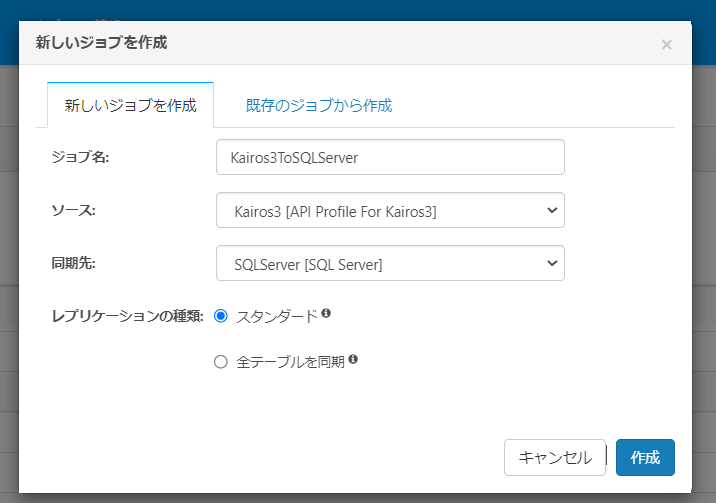Viewport: 716px width, 503px height.
Task: Click the 全テーブルを同期 option label text
Action: [x=290, y=362]
